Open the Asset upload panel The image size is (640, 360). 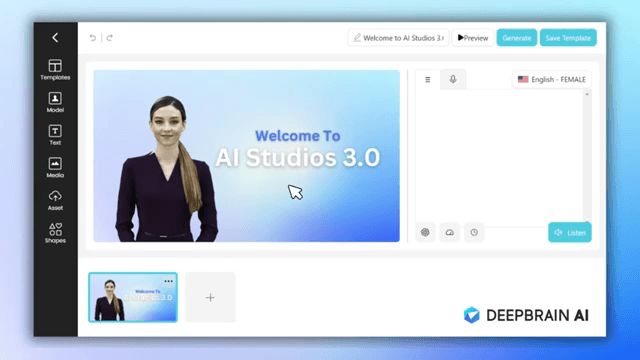pos(55,200)
